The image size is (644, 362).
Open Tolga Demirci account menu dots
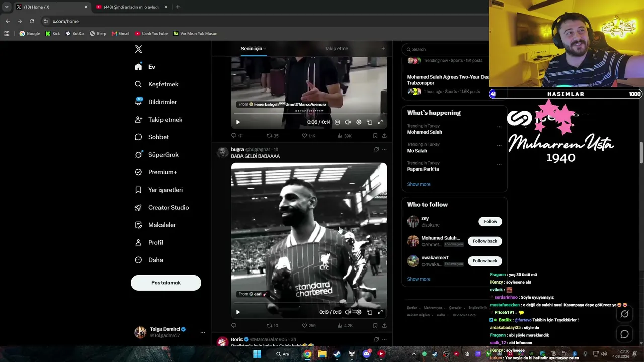[203, 332]
